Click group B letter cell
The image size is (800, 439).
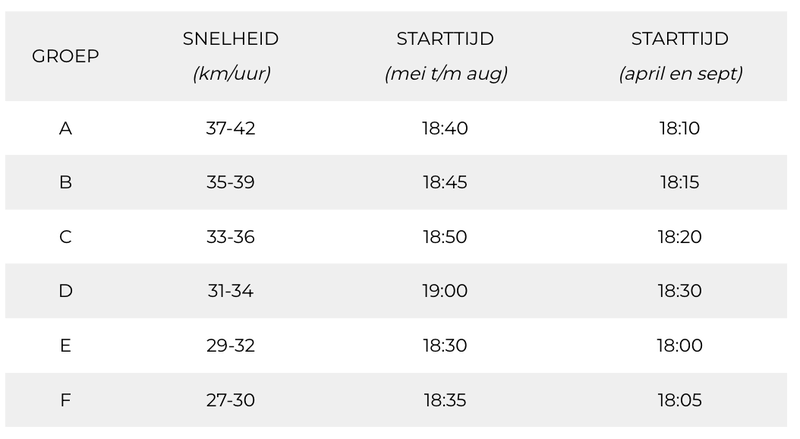click(65, 182)
